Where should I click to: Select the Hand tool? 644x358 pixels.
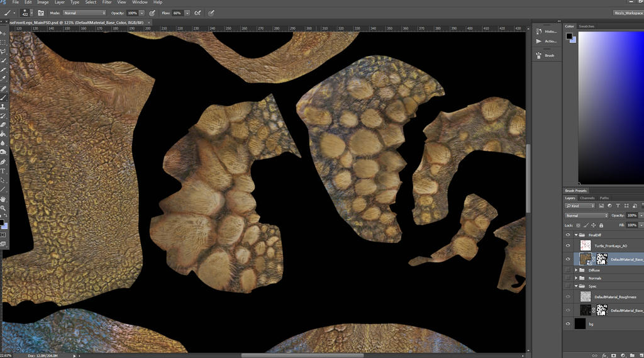pyautogui.click(x=3, y=199)
